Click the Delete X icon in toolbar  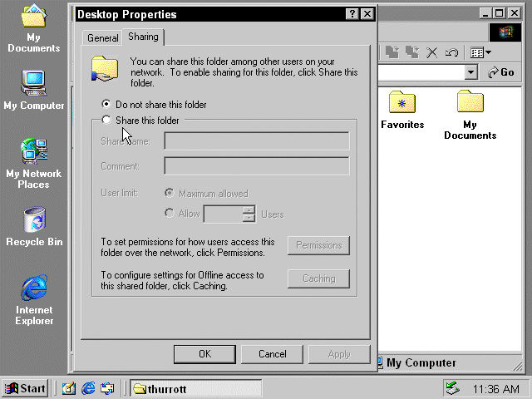click(x=431, y=52)
